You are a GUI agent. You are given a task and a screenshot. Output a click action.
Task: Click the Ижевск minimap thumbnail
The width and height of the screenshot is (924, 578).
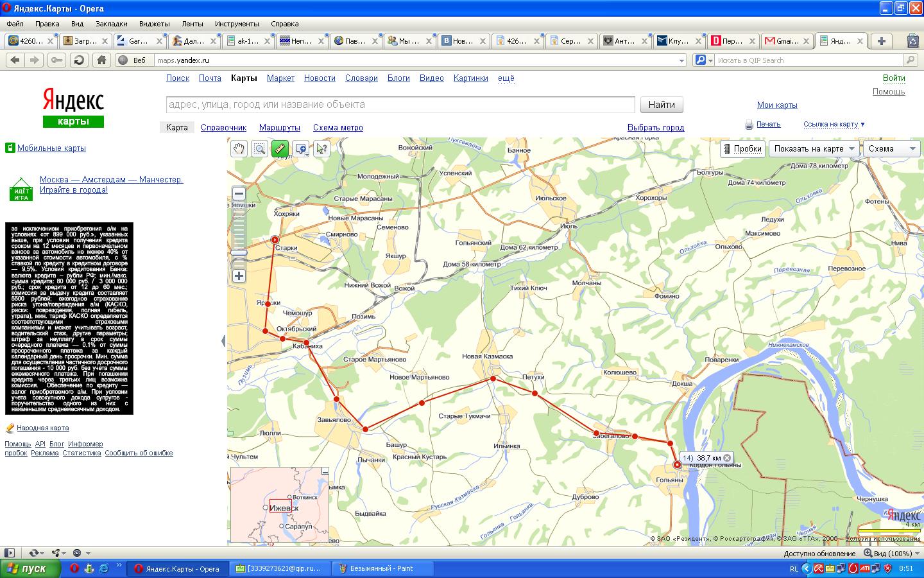point(280,505)
